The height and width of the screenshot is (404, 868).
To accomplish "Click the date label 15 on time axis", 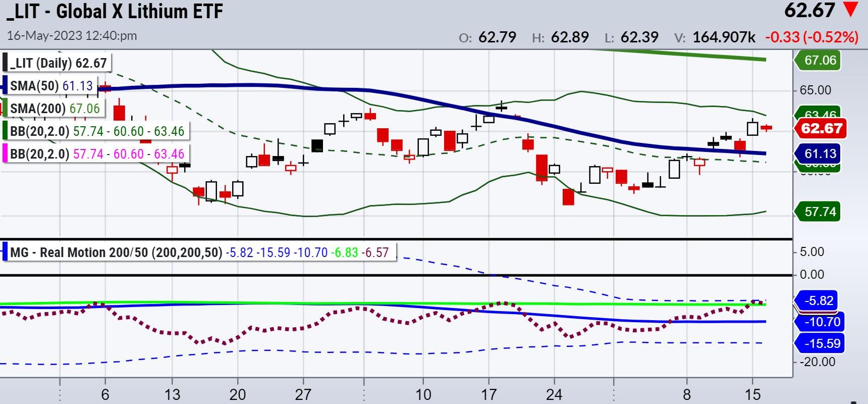I will tap(752, 394).
